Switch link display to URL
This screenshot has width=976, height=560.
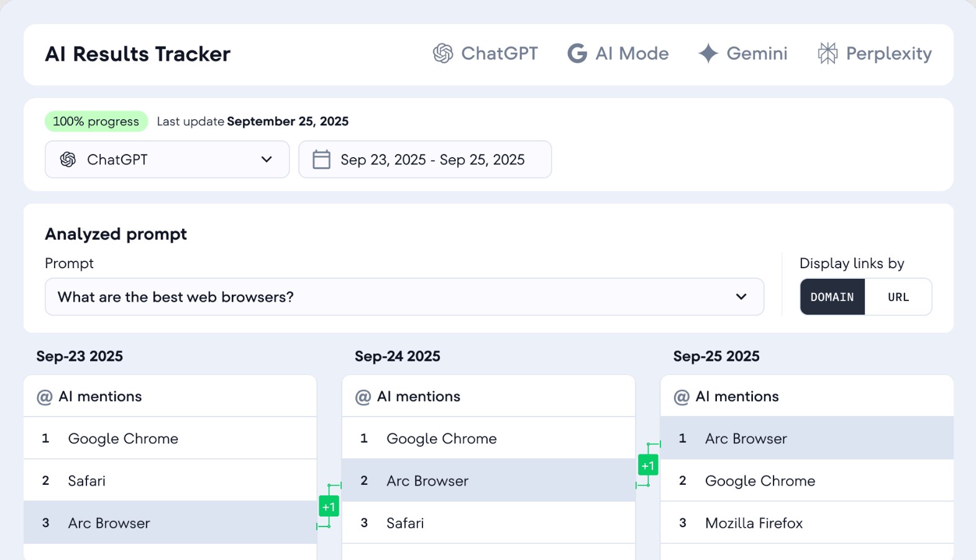tap(898, 297)
